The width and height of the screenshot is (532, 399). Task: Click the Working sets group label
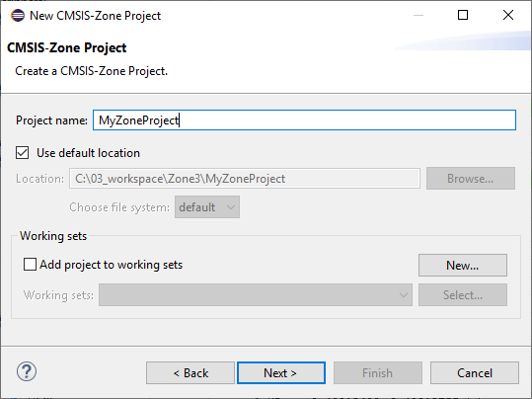point(53,236)
